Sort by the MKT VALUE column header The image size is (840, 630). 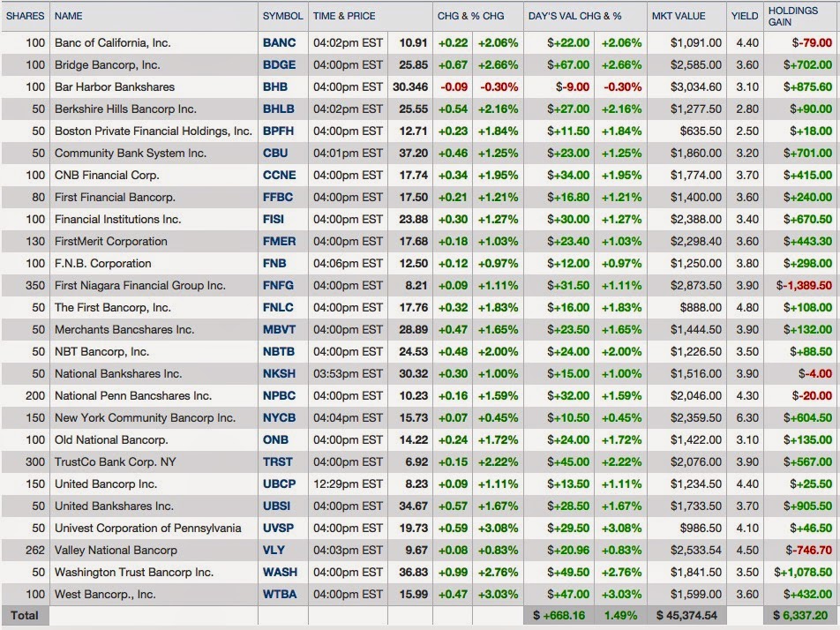(x=679, y=16)
